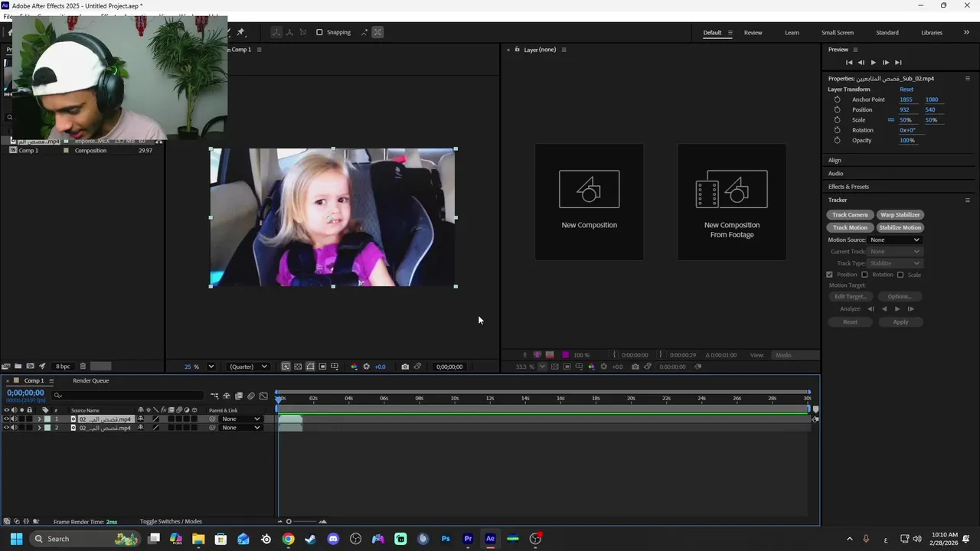The width and height of the screenshot is (980, 551).
Task: Toggle the Tracker Position checkbox
Action: point(829,275)
